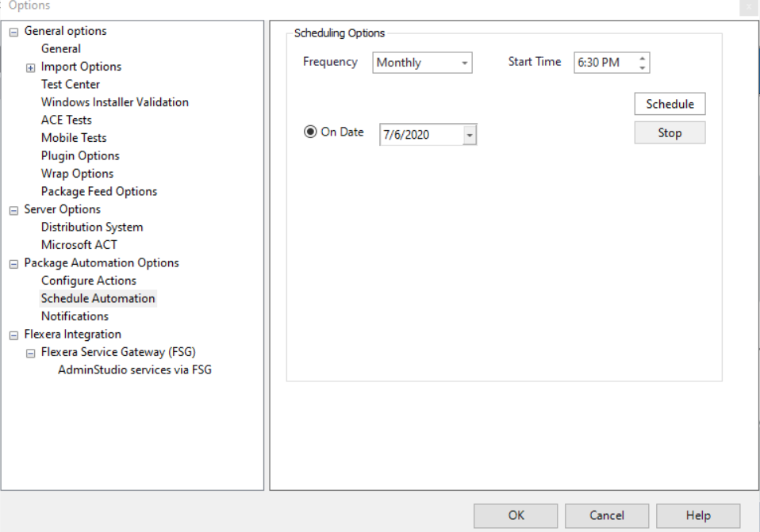Collapse the Server Options node
This screenshot has width=760, height=532.
pyautogui.click(x=14, y=210)
